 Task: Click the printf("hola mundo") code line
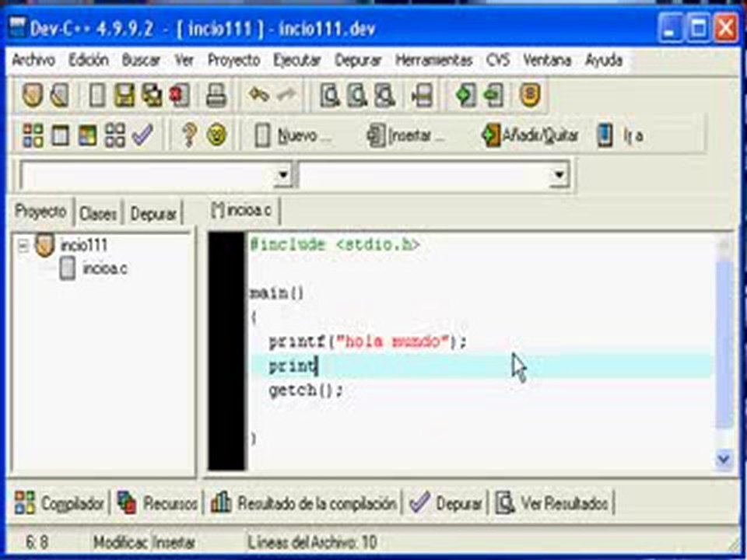pos(368,342)
